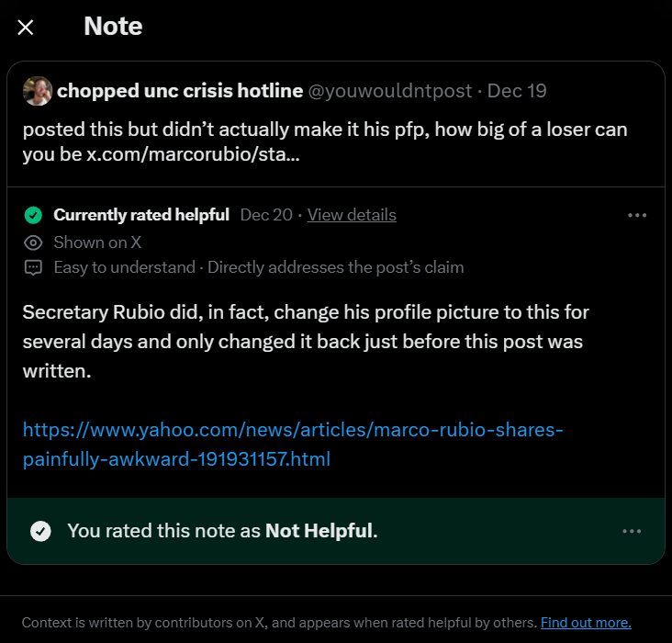Viewport: 672px width, 643px height.
Task: Open the Dec 19 post timestamp
Action: [517, 91]
